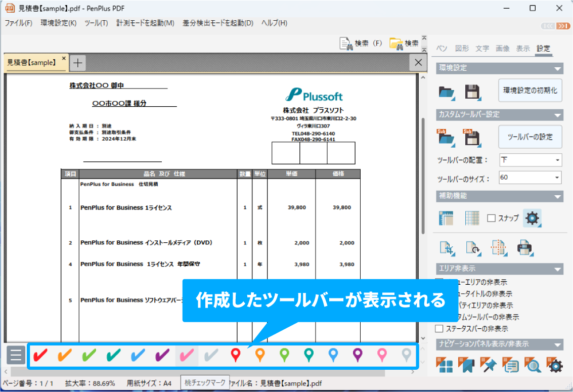This screenshot has height=392, width=573.
Task: Save toolbar with the Sub floppy icon
Action: coord(472,138)
